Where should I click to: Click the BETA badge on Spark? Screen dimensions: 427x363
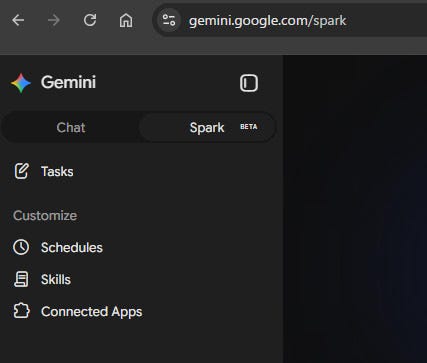coord(249,127)
